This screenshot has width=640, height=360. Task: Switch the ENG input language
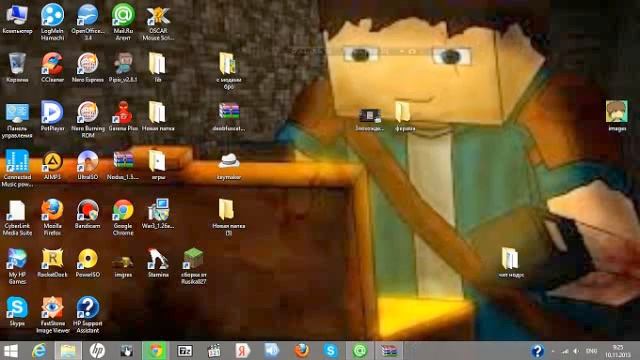click(591, 351)
